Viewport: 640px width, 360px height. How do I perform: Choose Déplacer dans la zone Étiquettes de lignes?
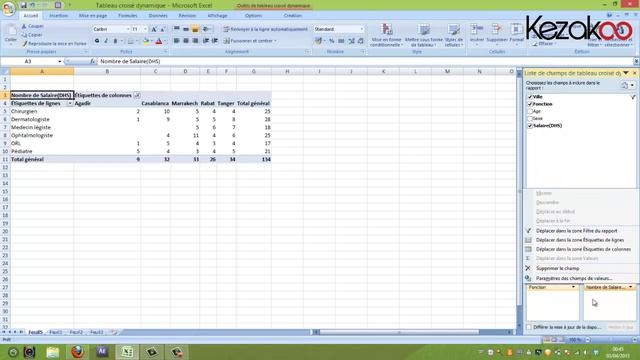[x=580, y=240]
